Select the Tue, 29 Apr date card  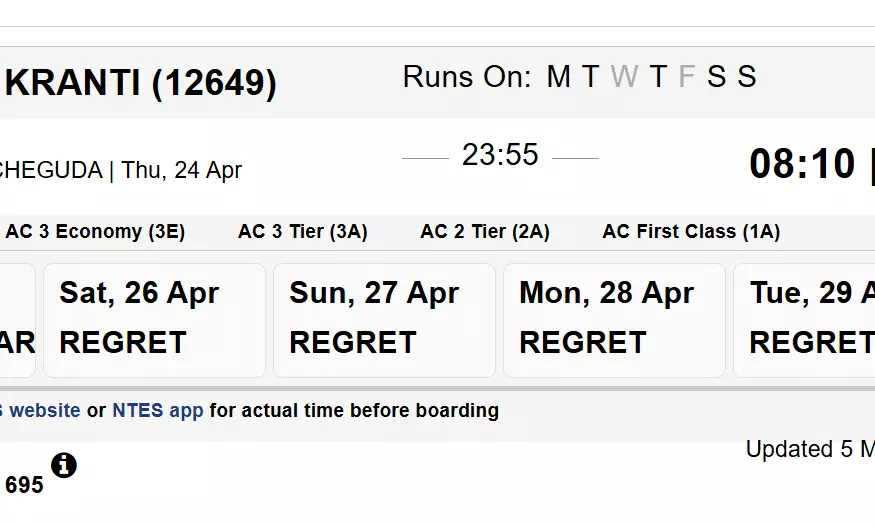tap(805, 320)
